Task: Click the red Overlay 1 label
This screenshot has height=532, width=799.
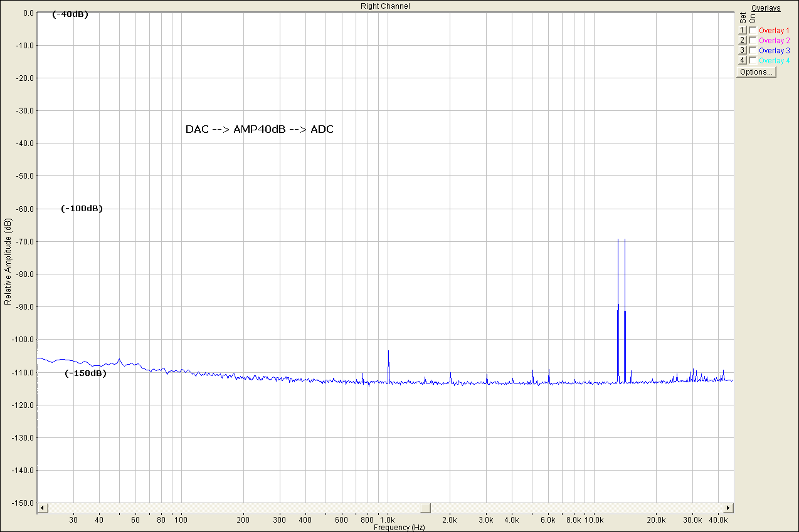Action: point(774,30)
